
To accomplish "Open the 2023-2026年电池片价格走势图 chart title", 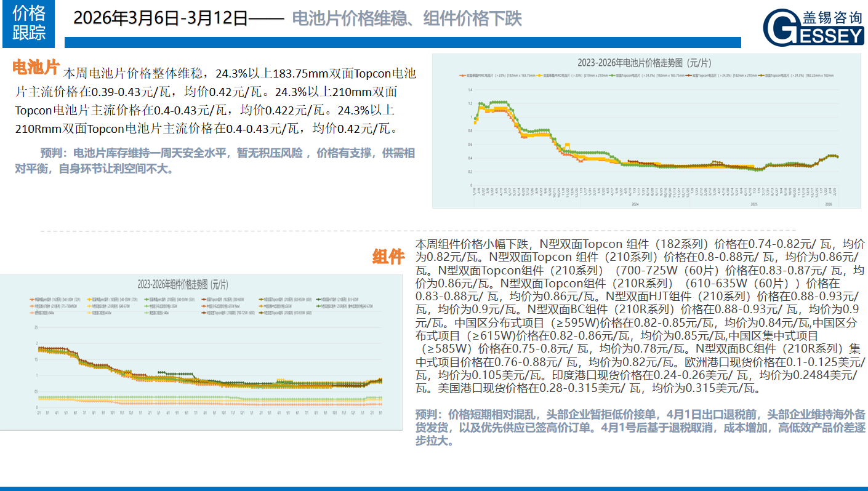I will (644, 63).
